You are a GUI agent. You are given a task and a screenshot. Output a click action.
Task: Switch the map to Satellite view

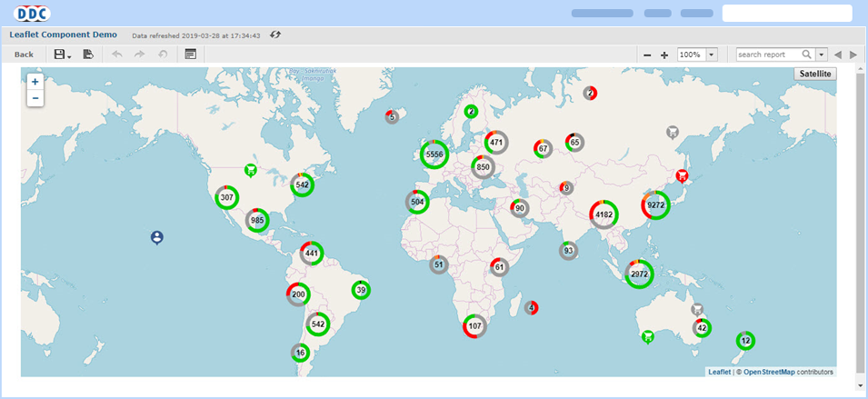pos(815,74)
